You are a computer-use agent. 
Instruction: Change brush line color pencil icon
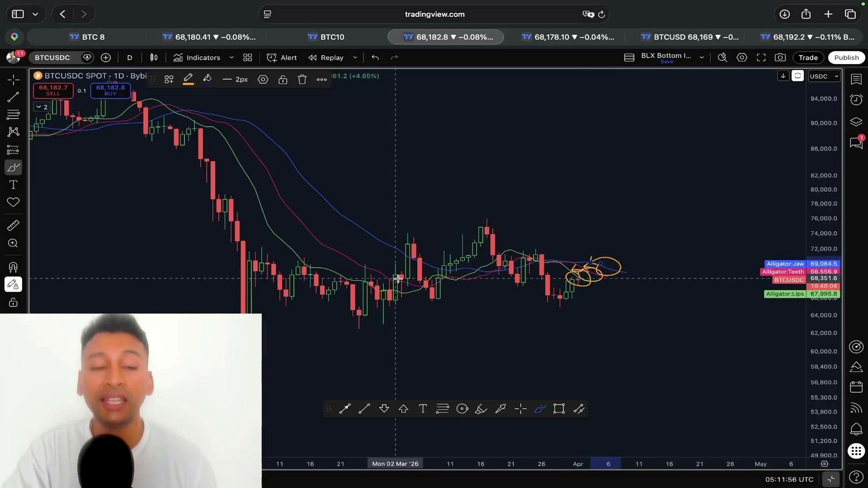188,80
